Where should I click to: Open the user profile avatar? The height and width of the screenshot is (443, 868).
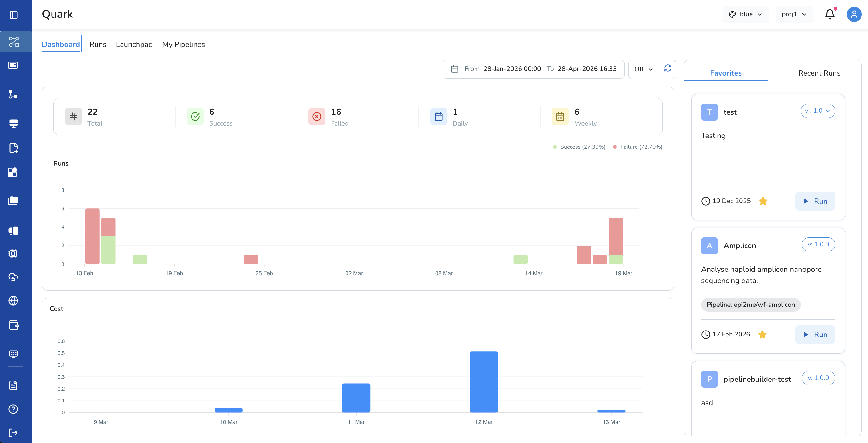coord(854,14)
